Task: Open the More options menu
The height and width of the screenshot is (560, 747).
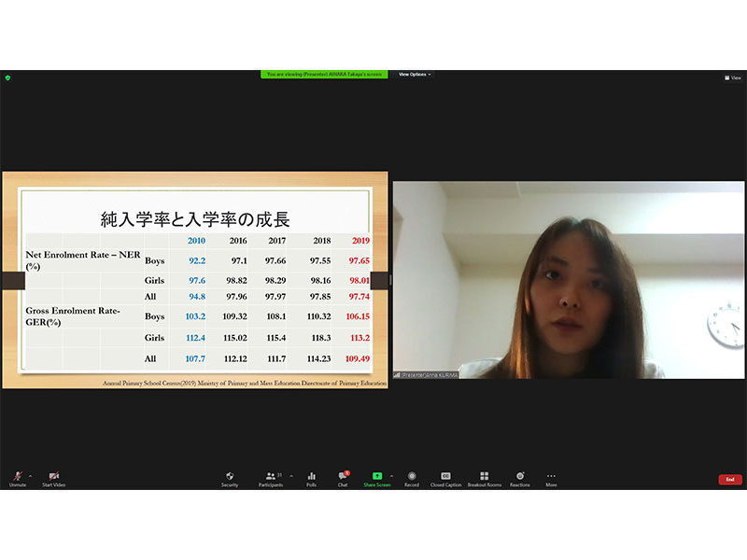Action: coord(551,478)
